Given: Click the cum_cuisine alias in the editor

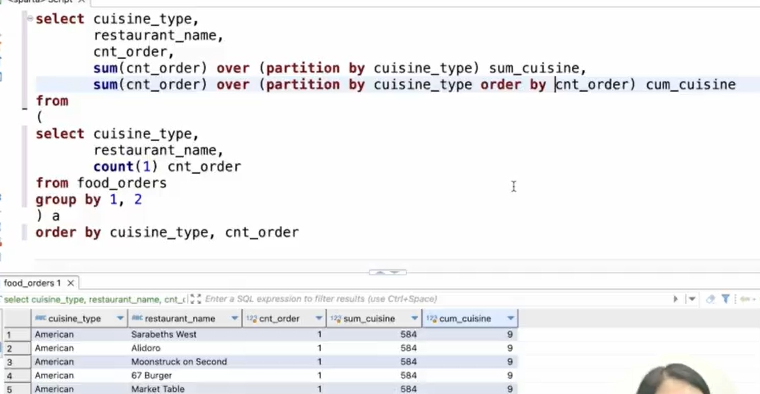Looking at the screenshot, I should [691, 85].
